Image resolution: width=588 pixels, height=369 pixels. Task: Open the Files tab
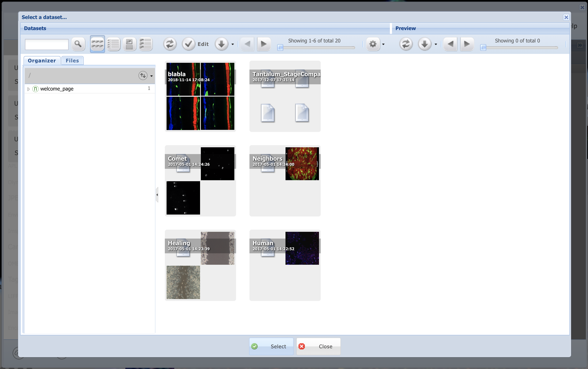(72, 61)
